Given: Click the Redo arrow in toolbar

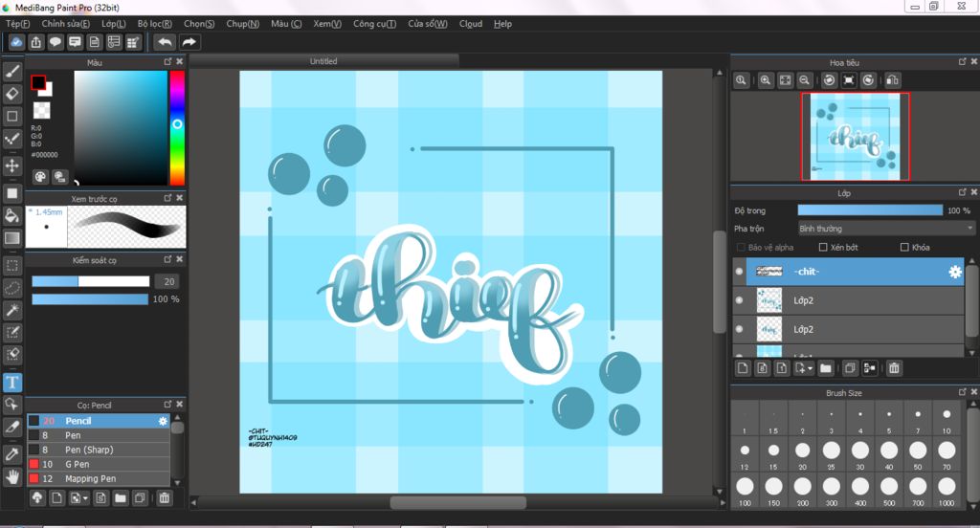Looking at the screenshot, I should [189, 42].
